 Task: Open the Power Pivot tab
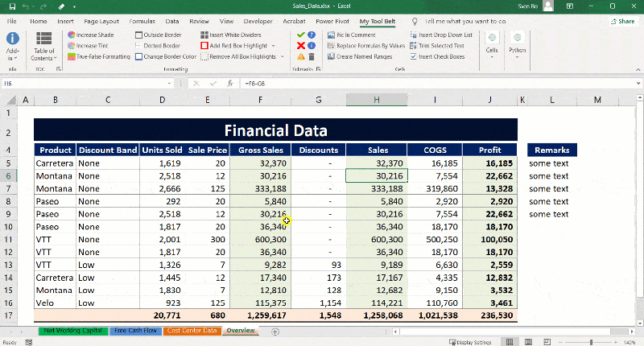pos(332,22)
